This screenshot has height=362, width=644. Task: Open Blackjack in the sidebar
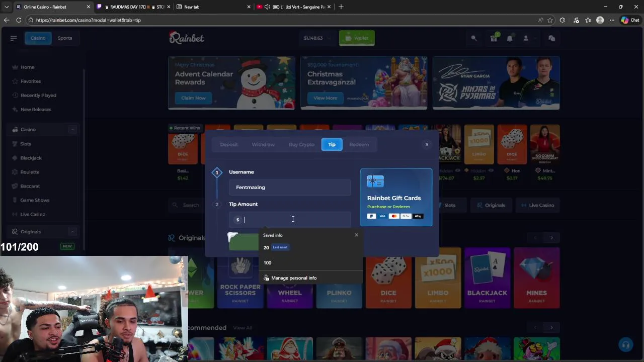click(31, 158)
